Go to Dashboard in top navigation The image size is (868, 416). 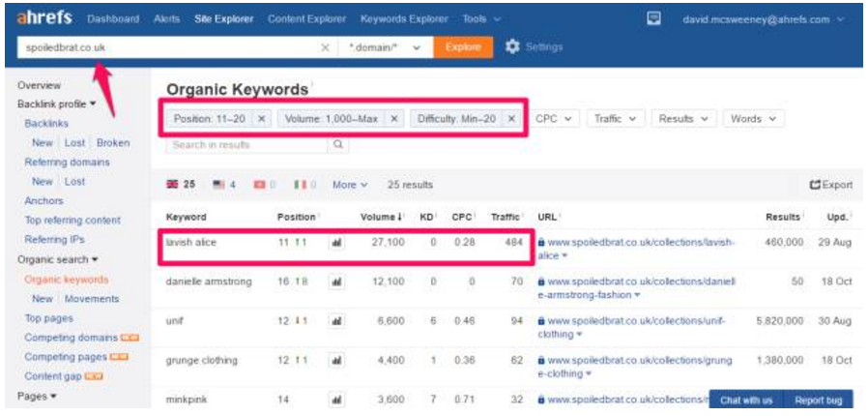pos(113,18)
